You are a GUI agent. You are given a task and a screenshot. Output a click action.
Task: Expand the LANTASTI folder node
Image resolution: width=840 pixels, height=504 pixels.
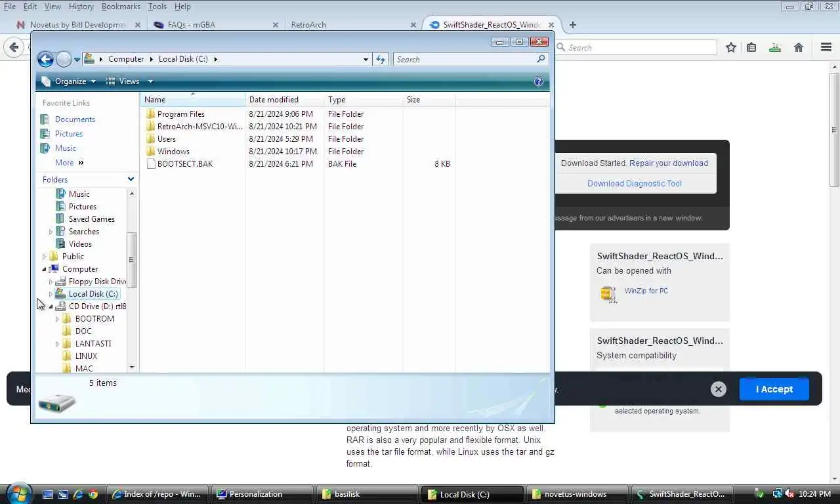click(x=57, y=344)
